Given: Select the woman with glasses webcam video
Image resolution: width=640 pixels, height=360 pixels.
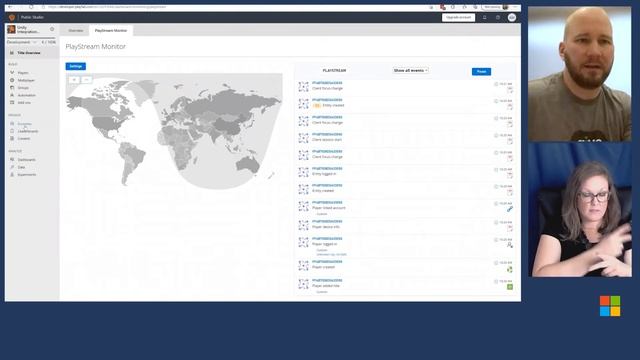Looking at the screenshot, I should (580, 209).
